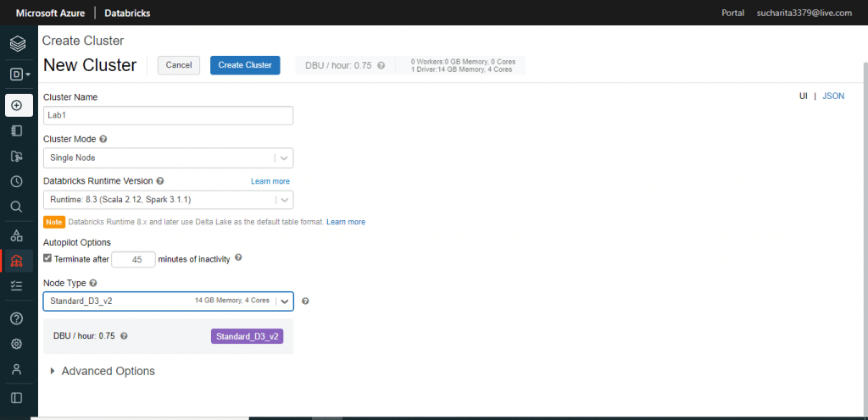Open the Databricks Runtime Version dropdown

pos(169,200)
